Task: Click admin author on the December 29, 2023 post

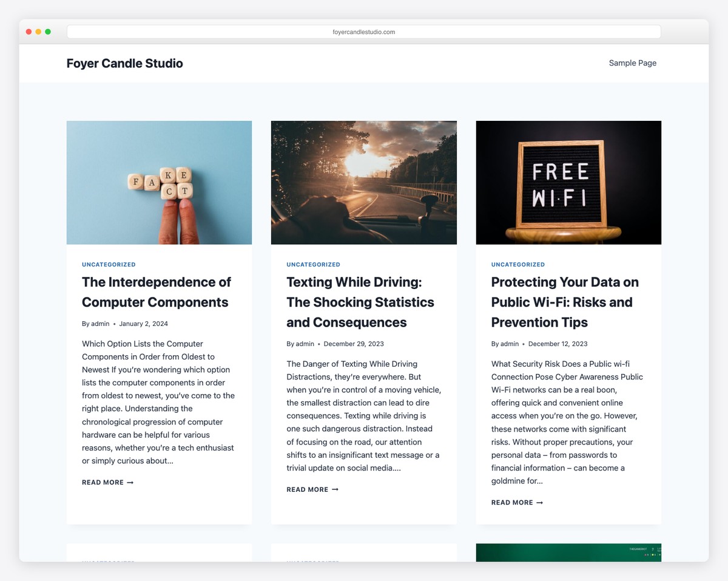Action: point(305,344)
